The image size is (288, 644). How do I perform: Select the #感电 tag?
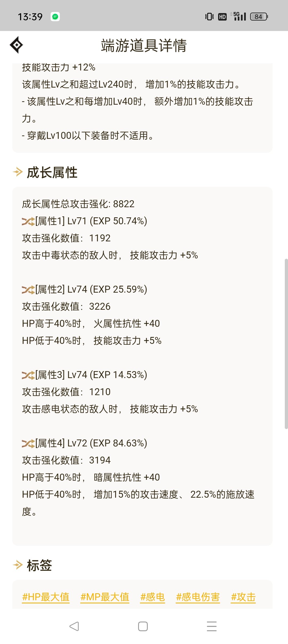[x=153, y=597]
